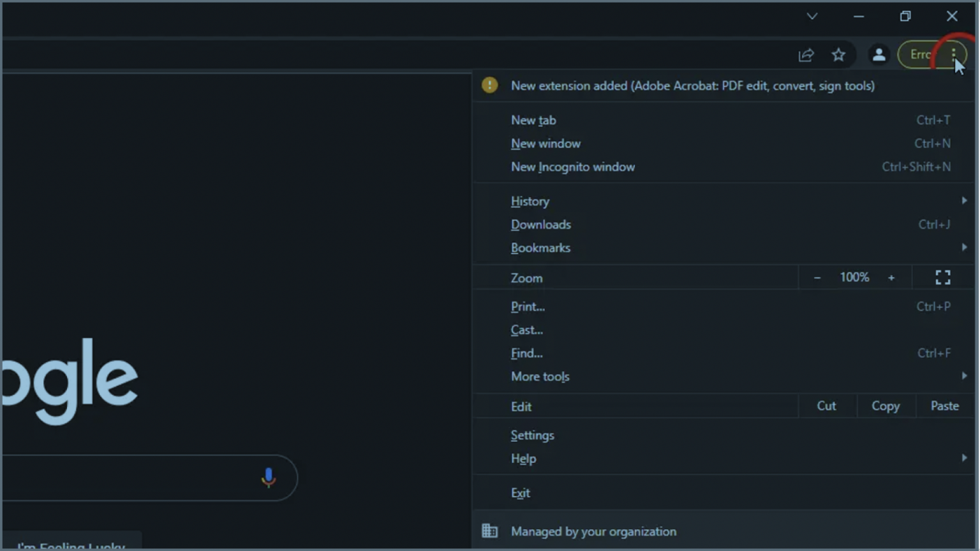Open the profile avatar icon

[879, 55]
